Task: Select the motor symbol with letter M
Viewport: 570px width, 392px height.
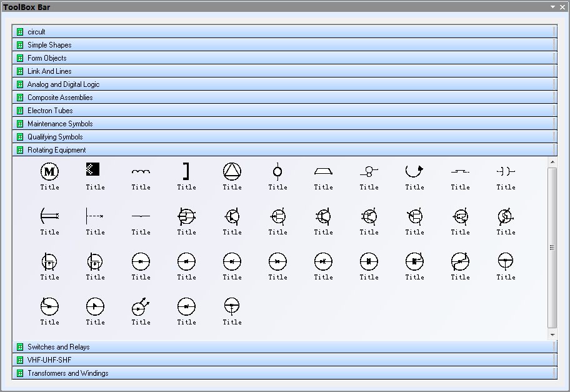Action: click(49, 171)
